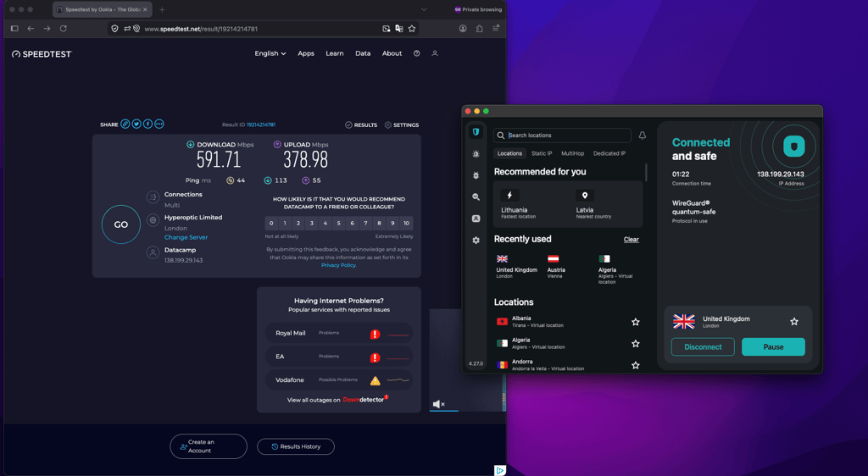
Task: Rate recommendation as 5
Action: (339, 224)
